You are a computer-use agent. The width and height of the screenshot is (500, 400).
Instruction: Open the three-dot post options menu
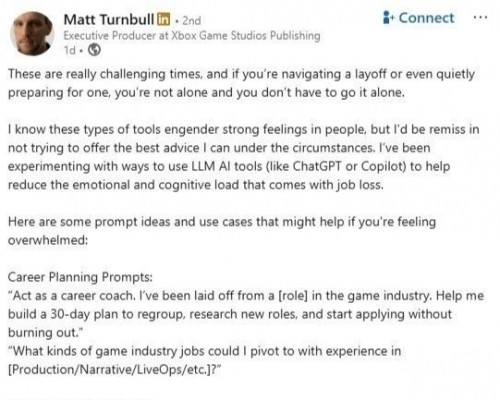coord(480,17)
